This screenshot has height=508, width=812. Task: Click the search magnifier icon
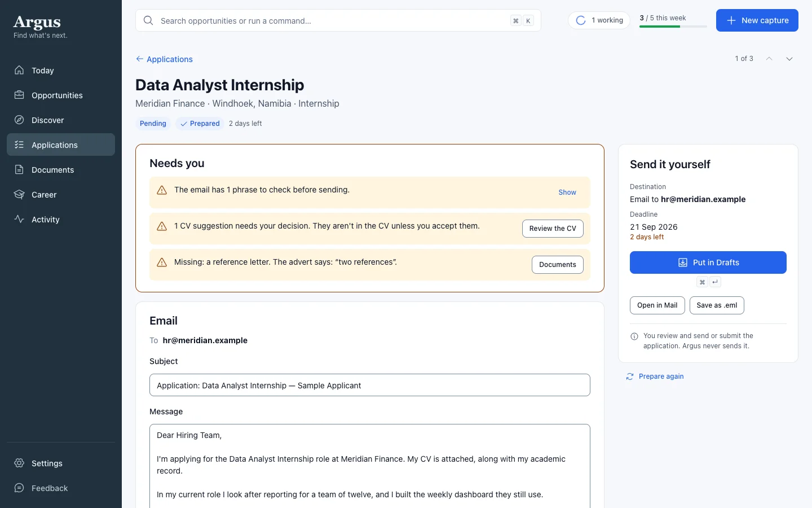pos(148,20)
